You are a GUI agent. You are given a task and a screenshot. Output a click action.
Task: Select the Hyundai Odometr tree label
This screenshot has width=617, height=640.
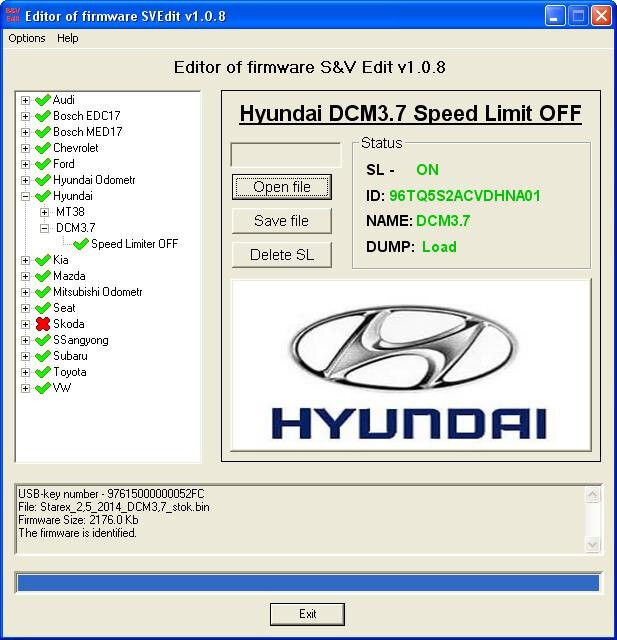[94, 180]
